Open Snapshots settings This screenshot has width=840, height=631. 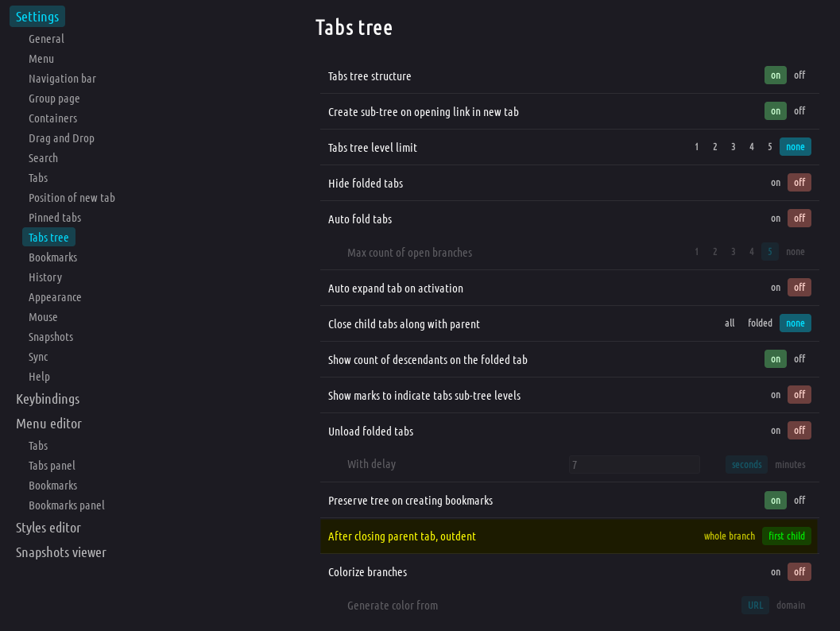pyautogui.click(x=51, y=336)
